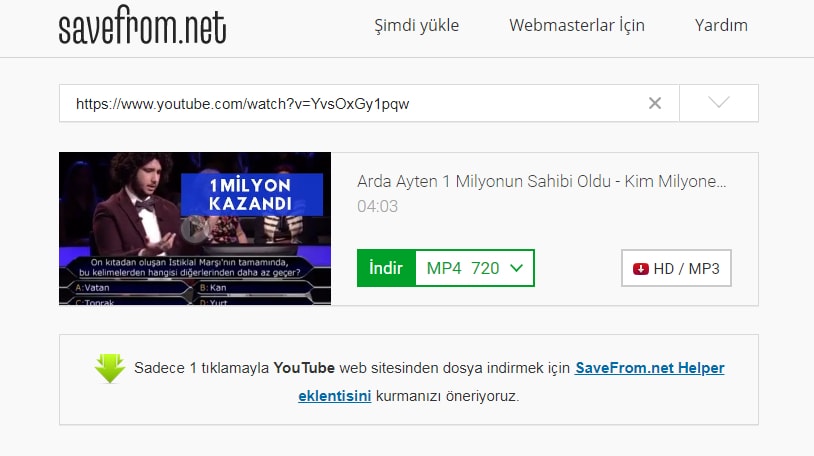Click the red download icon in HD / MP3 button
The width and height of the screenshot is (814, 456).
tap(641, 269)
